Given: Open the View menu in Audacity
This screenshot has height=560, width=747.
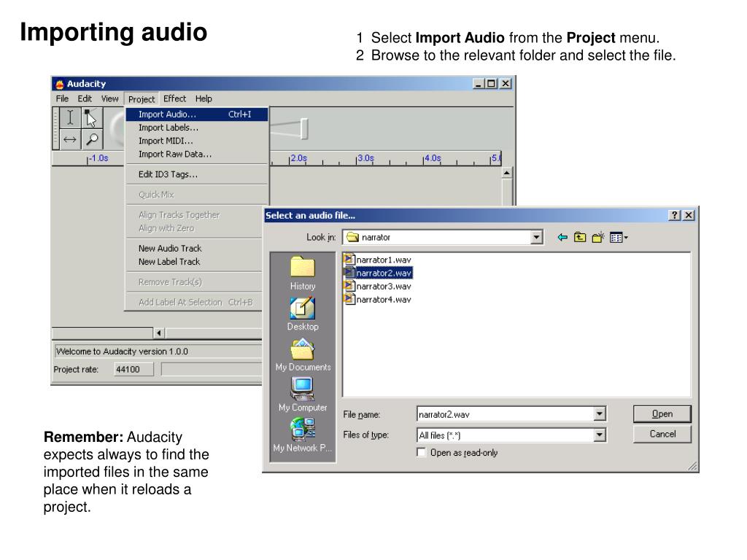Looking at the screenshot, I should pyautogui.click(x=109, y=98).
